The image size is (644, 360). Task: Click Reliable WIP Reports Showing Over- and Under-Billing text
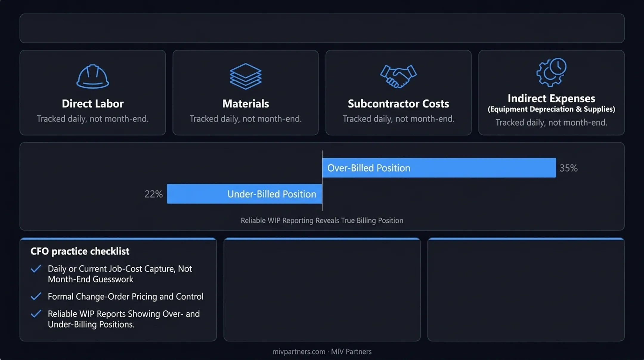(124, 319)
